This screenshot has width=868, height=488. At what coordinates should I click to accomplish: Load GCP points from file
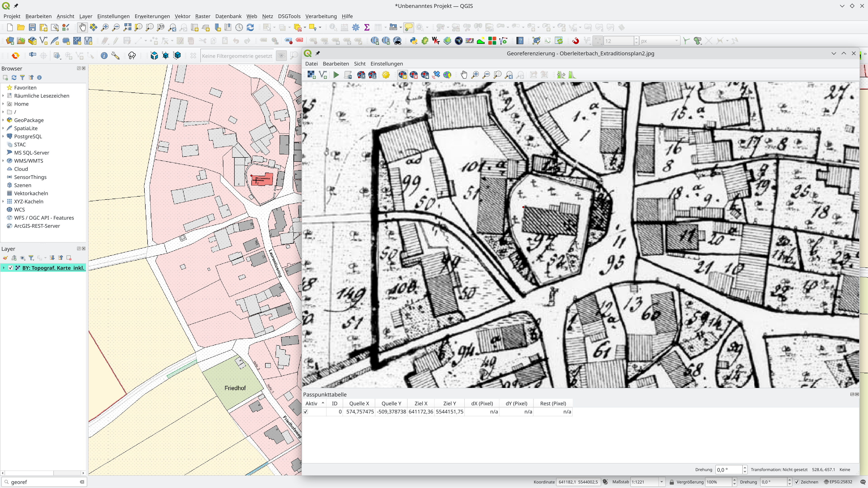coord(361,75)
